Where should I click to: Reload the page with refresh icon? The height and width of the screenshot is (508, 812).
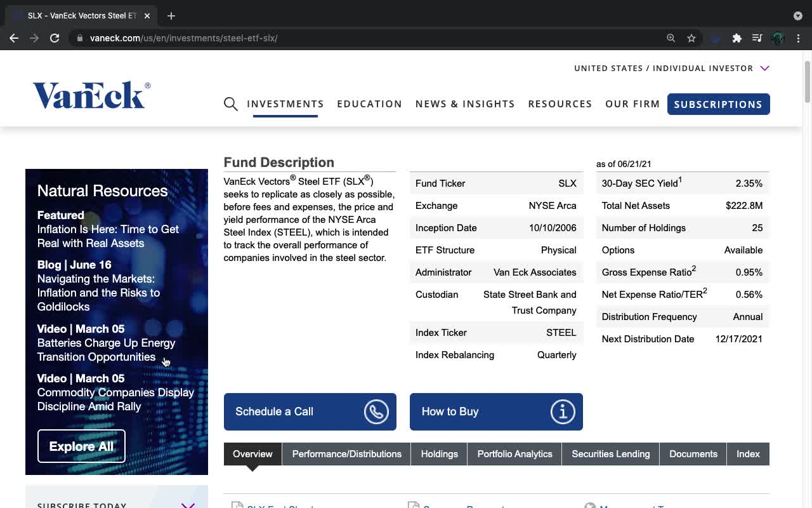55,38
